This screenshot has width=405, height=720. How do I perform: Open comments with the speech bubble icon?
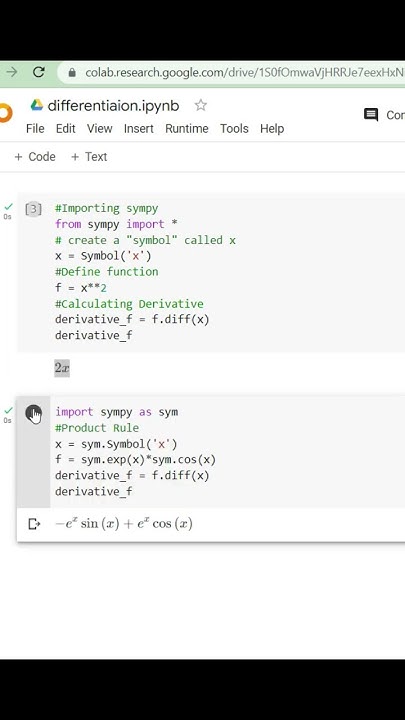tap(371, 114)
